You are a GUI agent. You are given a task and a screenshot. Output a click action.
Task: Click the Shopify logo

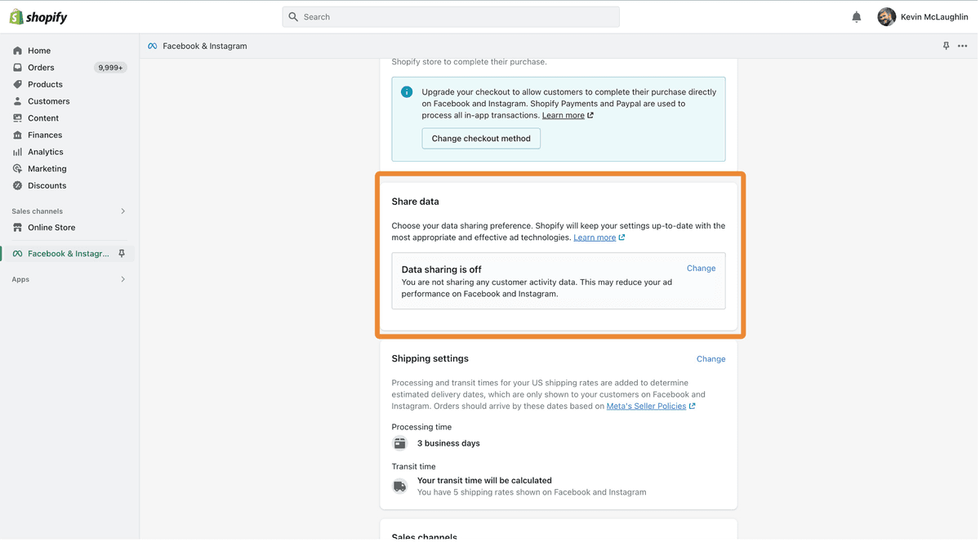pos(38,17)
